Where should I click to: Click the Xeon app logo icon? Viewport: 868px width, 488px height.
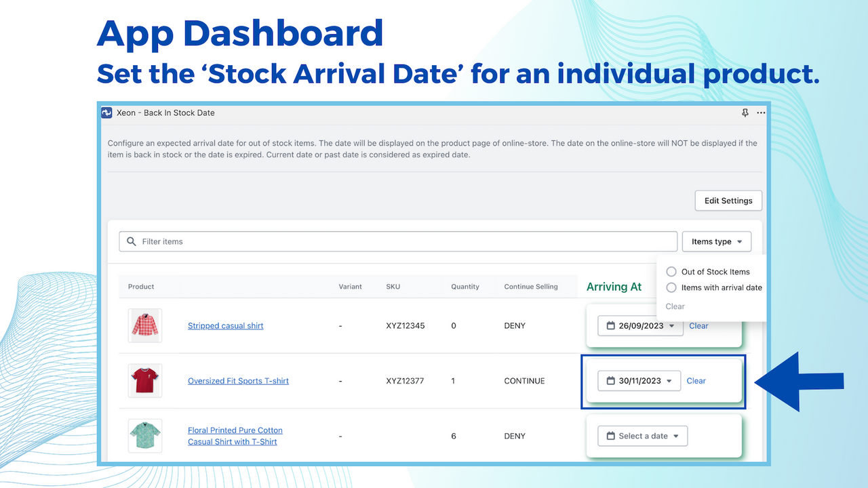[106, 113]
